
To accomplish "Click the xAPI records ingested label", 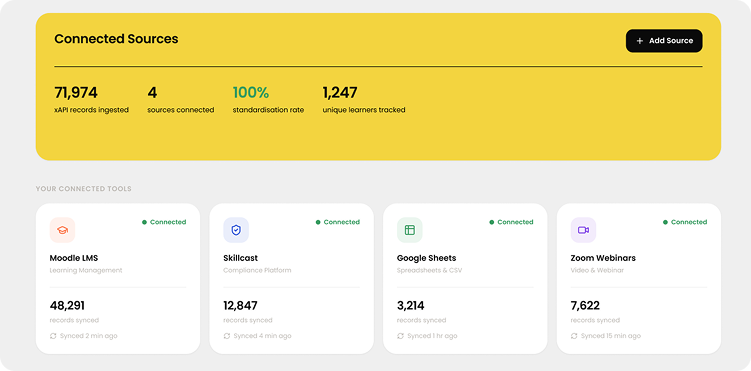I will tap(91, 110).
